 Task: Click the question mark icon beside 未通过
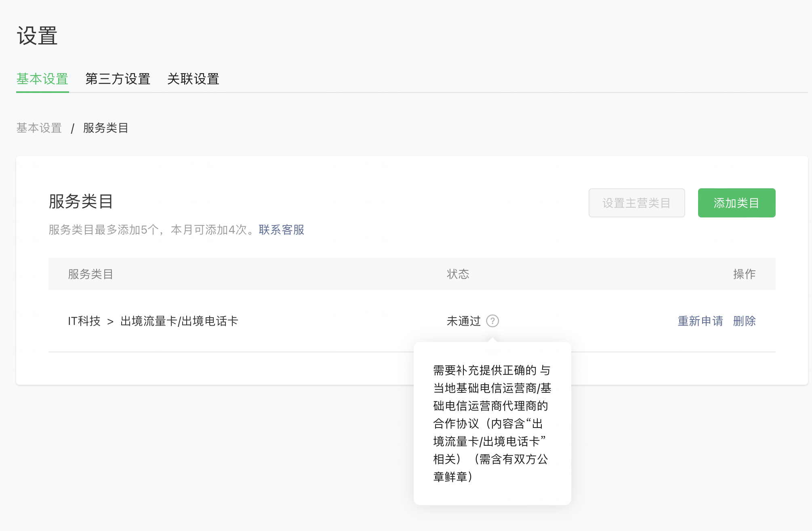click(x=492, y=321)
